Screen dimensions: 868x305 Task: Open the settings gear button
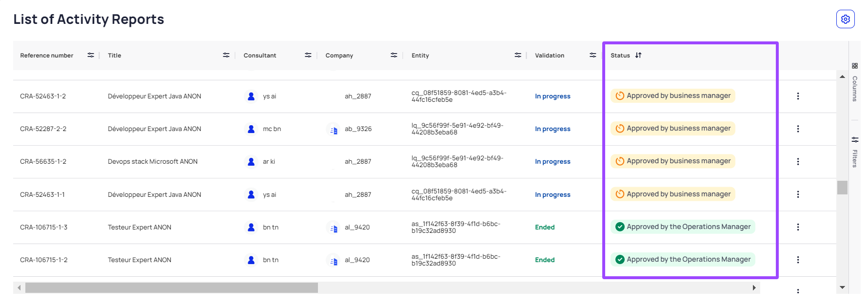845,19
